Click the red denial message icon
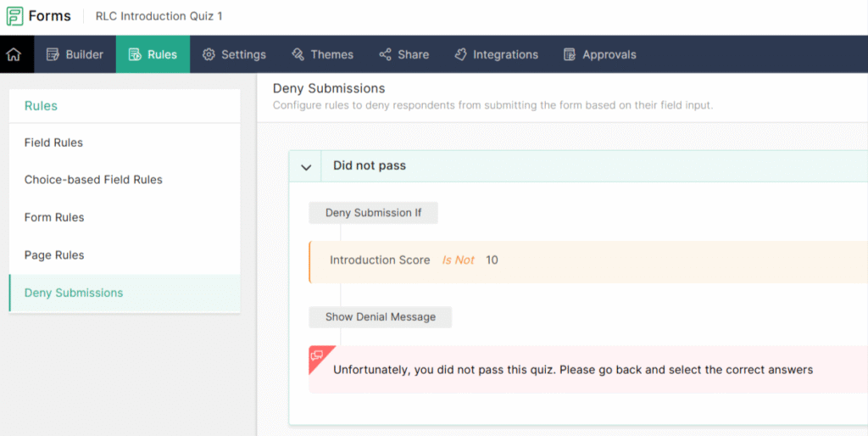 coord(318,355)
